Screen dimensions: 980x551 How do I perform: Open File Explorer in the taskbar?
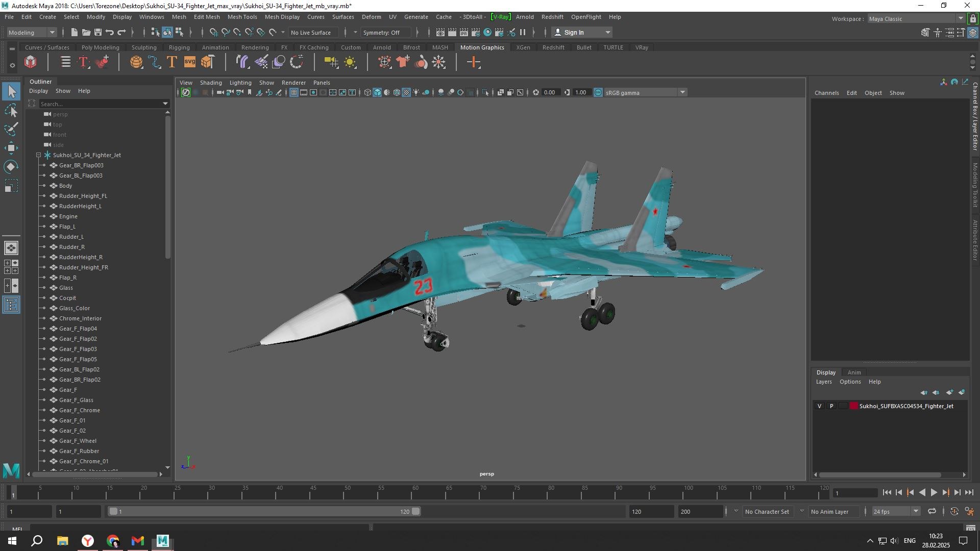point(63,541)
